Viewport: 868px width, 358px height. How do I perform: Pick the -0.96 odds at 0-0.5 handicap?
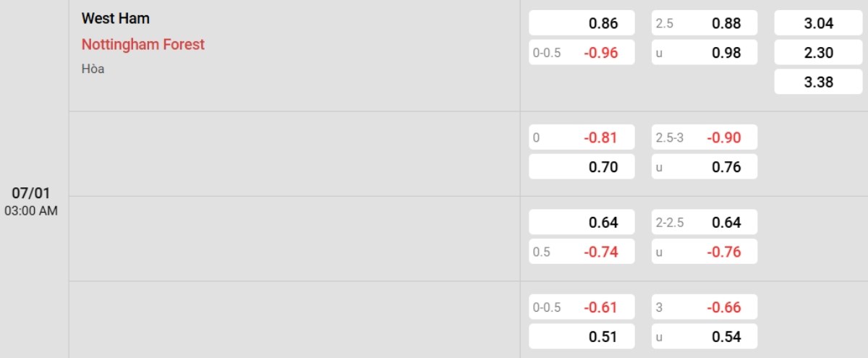tap(582, 53)
